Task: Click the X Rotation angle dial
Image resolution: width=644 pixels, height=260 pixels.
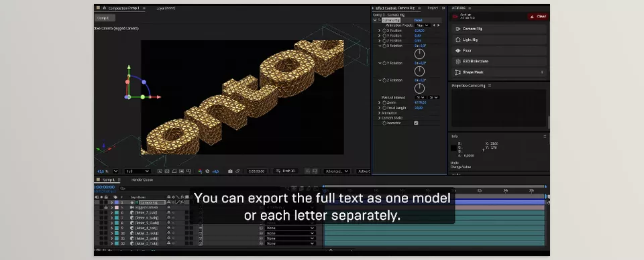Action: [419, 54]
